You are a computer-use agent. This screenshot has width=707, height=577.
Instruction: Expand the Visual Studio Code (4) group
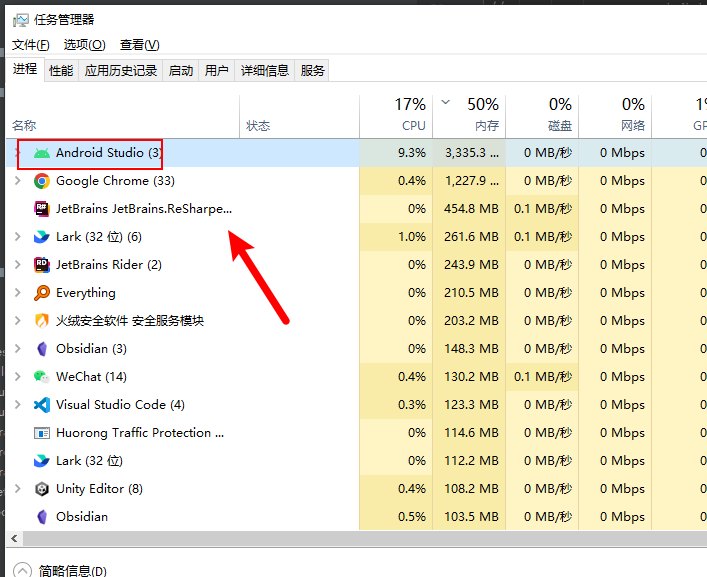click(18, 404)
